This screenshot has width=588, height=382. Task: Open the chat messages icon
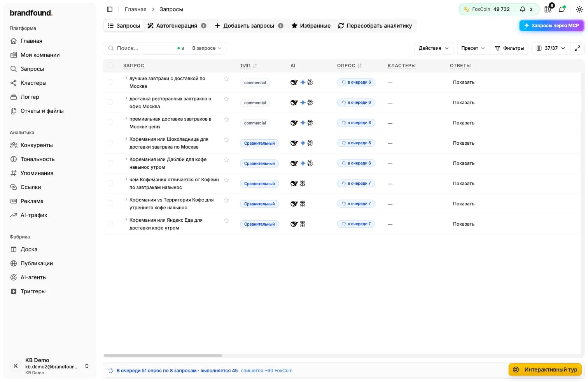(x=562, y=9)
